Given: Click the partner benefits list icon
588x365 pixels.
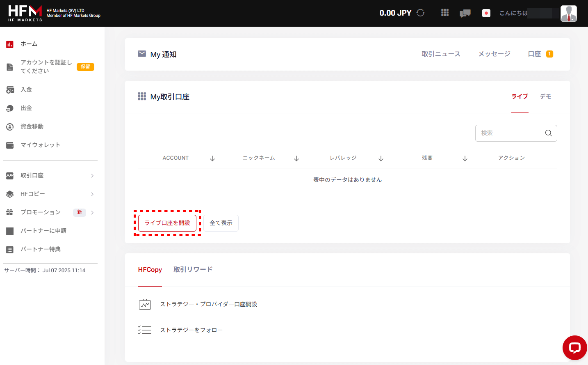Looking at the screenshot, I should [10, 250].
